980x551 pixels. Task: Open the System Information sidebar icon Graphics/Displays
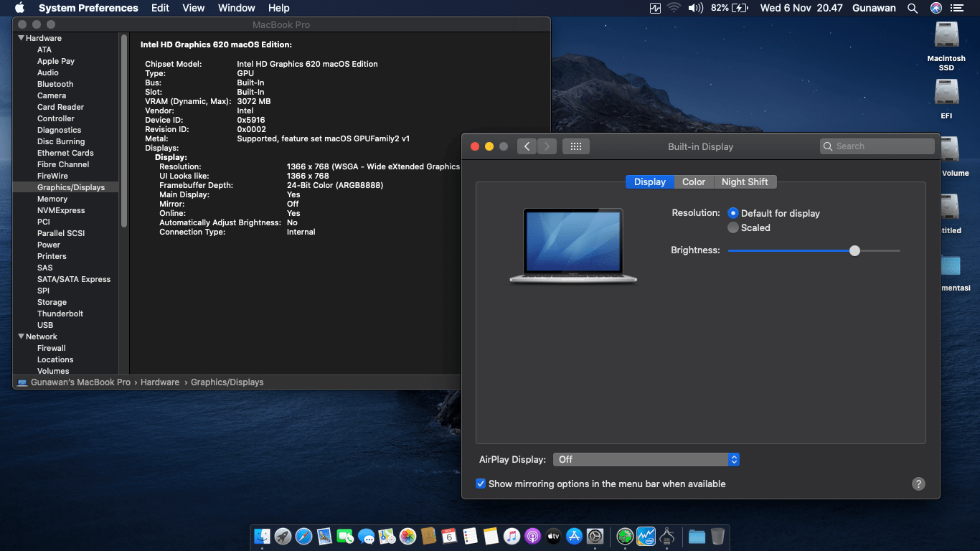(72, 187)
